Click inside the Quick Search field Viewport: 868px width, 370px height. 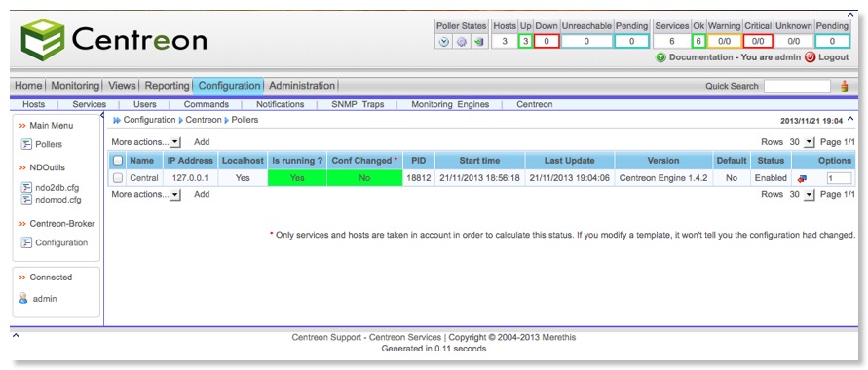(797, 86)
